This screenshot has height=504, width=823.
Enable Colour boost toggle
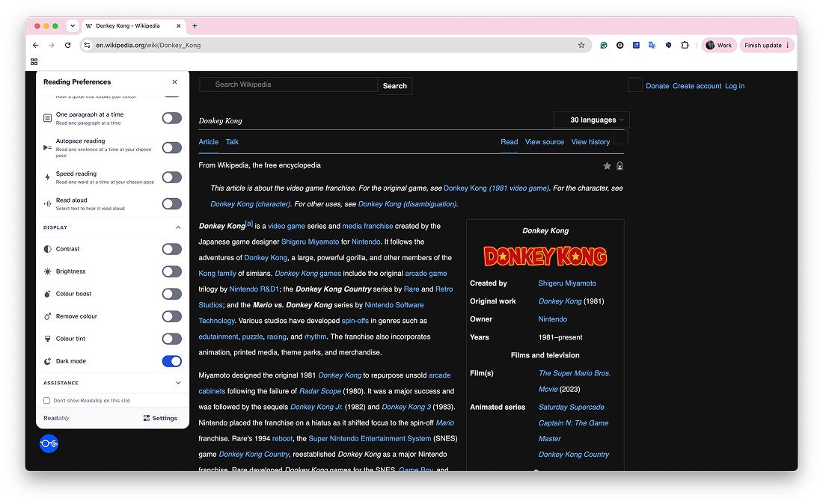(x=171, y=294)
